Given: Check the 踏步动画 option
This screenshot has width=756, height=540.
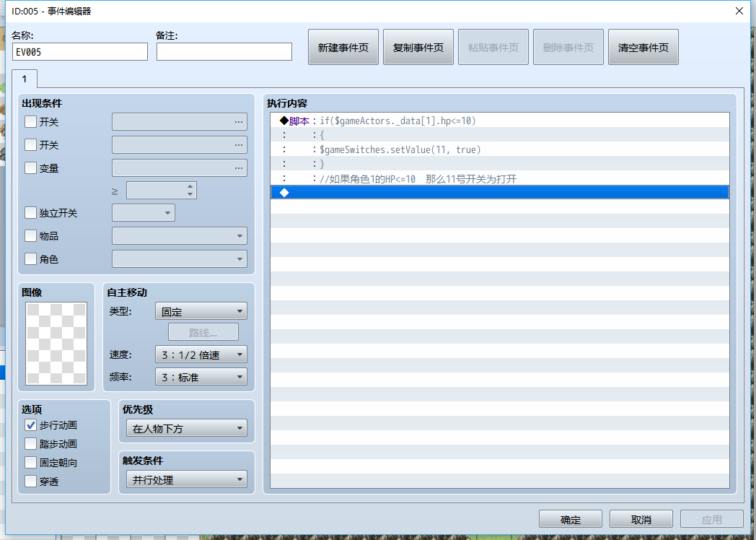Looking at the screenshot, I should [30, 444].
